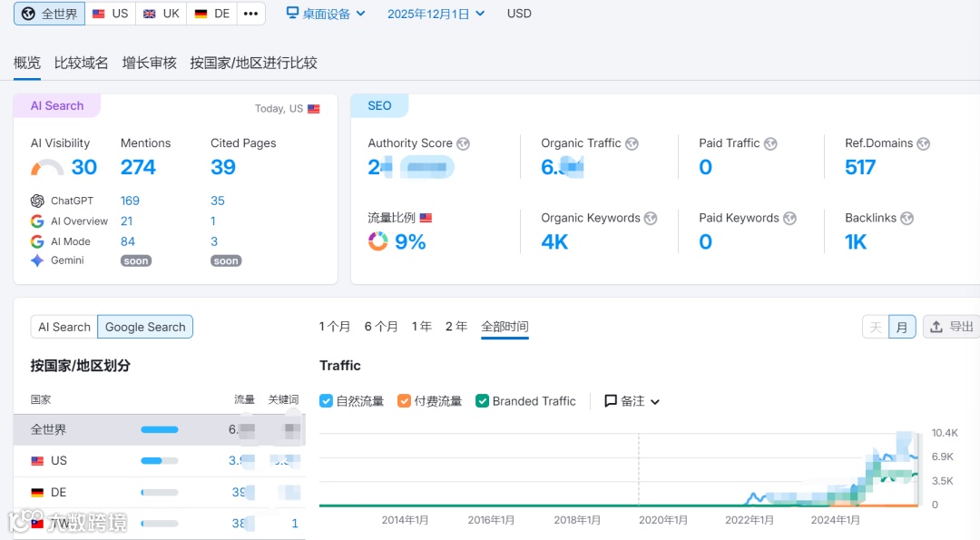Select the 全部时间 time range
This screenshot has width=980, height=540.
(505, 327)
